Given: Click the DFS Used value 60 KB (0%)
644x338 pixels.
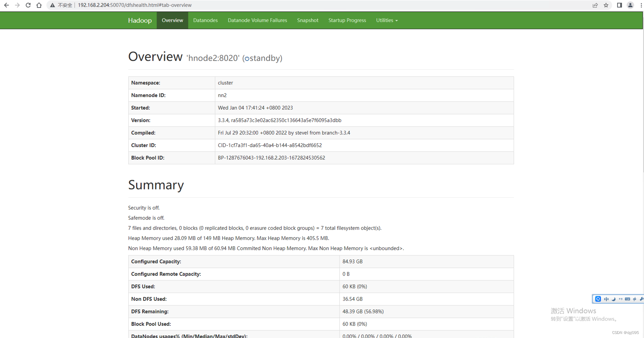Looking at the screenshot, I should (355, 287).
